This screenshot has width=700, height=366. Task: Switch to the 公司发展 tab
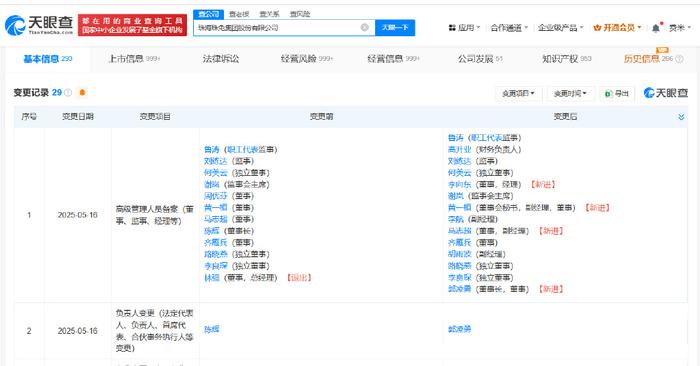coord(480,59)
